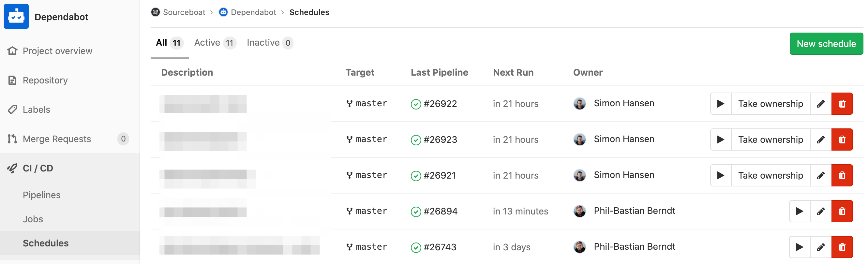Open pipeline #26894 link

(x=440, y=211)
